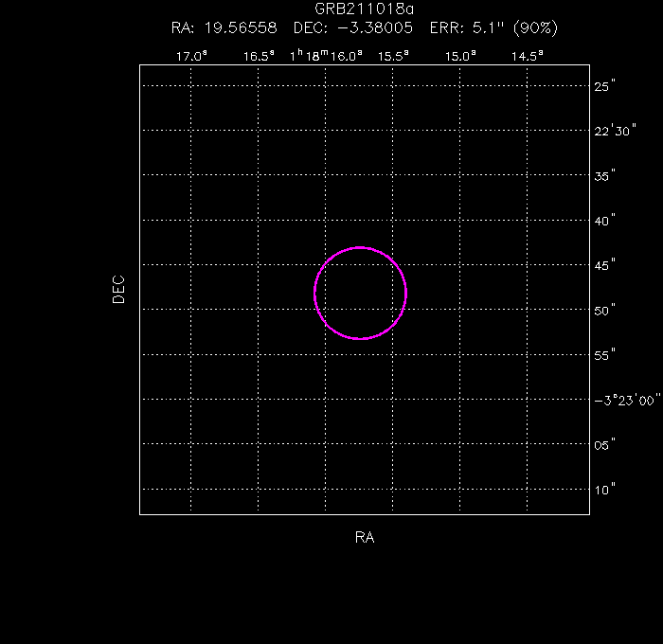Click the 15.5s RA tick label
Viewport: 663px width, 644px height.
coord(393,56)
